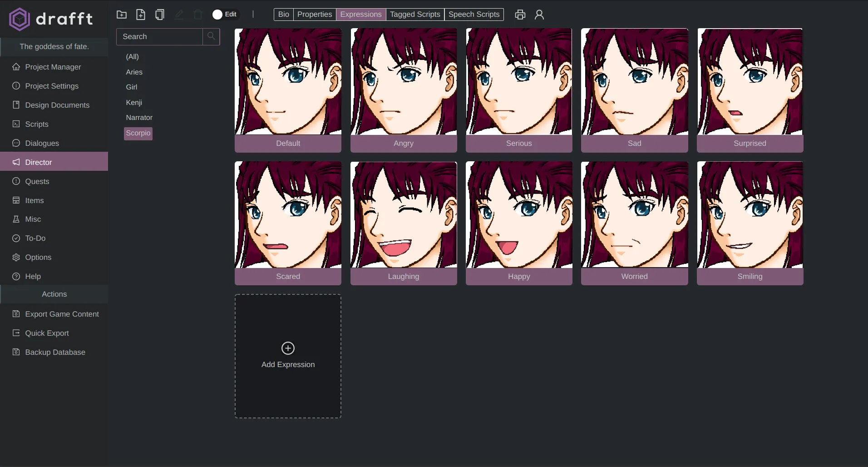Select the Default expression thumbnail
The image size is (868, 467).
pyautogui.click(x=288, y=90)
